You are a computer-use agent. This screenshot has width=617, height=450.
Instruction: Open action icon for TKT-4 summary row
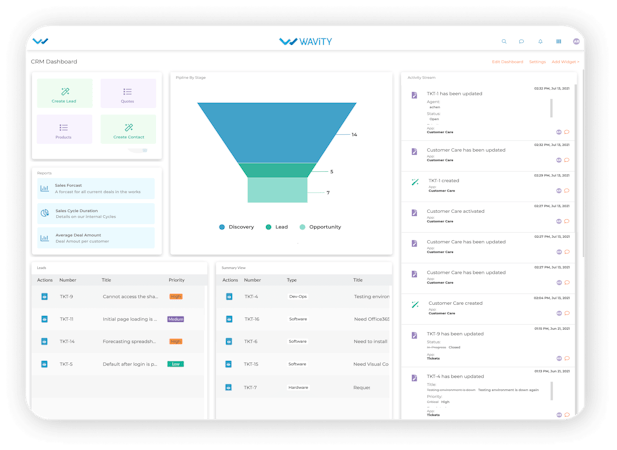tap(229, 297)
